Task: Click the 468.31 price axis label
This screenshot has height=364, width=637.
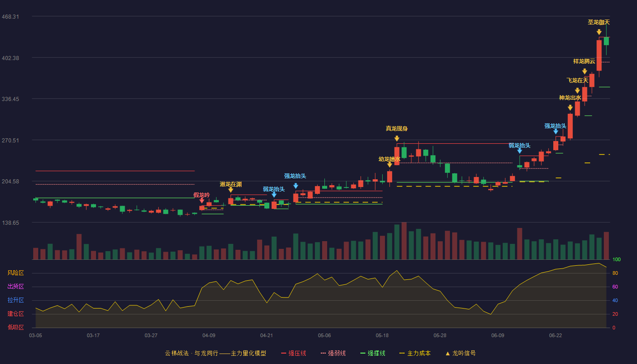Action: pyautogui.click(x=10, y=16)
